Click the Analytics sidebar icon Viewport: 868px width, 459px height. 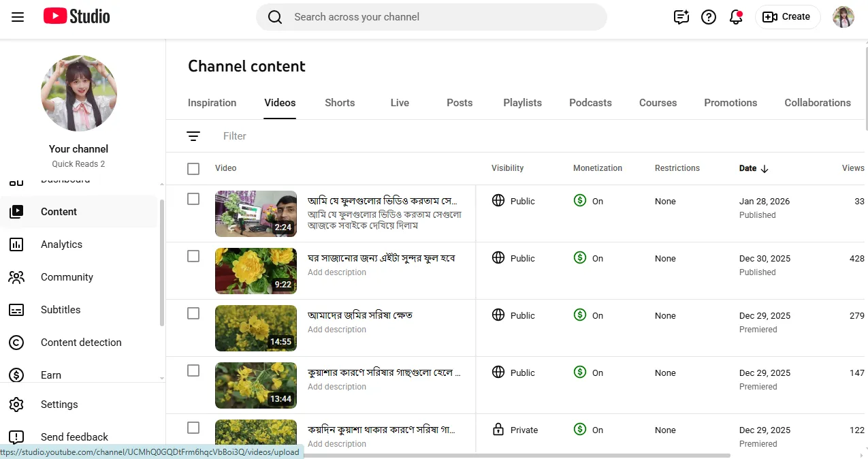coord(16,244)
